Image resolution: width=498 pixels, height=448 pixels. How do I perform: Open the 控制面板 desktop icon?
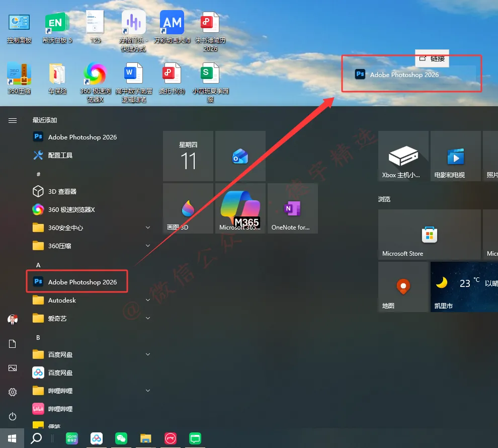19,28
